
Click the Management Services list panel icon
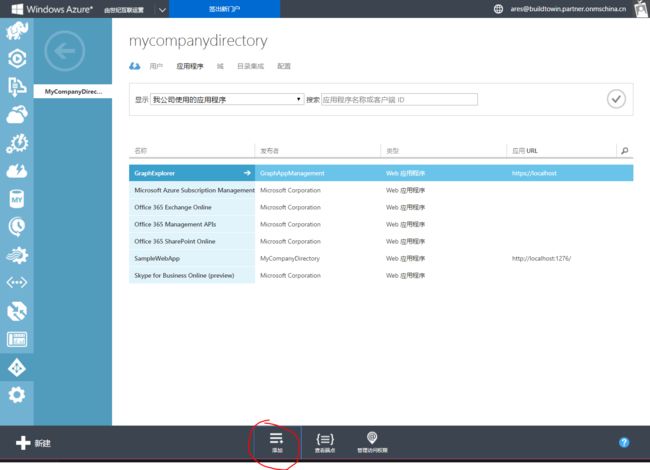[17, 339]
